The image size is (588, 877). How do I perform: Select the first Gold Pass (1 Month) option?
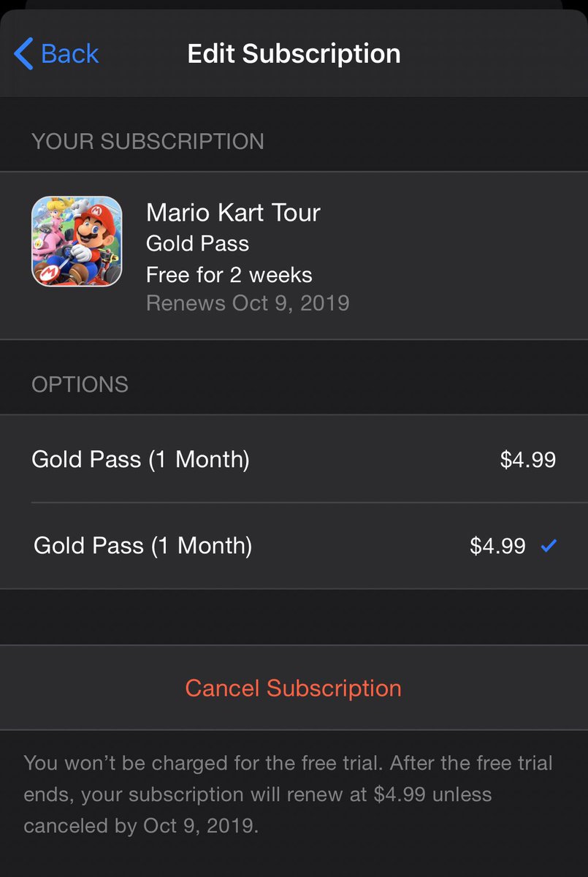(294, 459)
